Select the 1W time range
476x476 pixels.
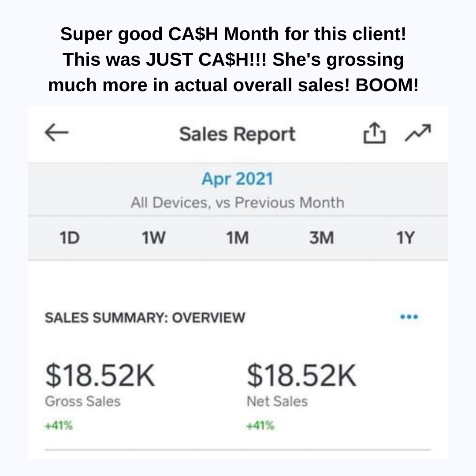[154, 238]
